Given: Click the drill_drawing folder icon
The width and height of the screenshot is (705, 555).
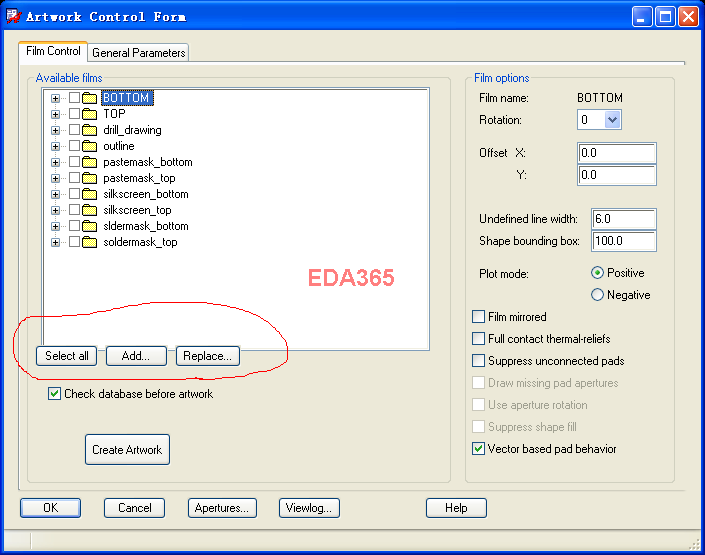Looking at the screenshot, I should [x=89, y=130].
